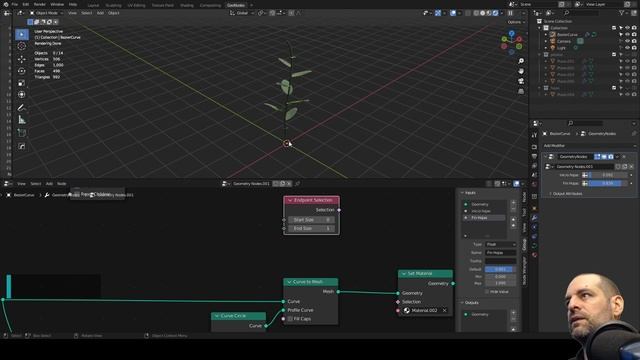Open the Modifier wrench properties tab

click(534, 218)
